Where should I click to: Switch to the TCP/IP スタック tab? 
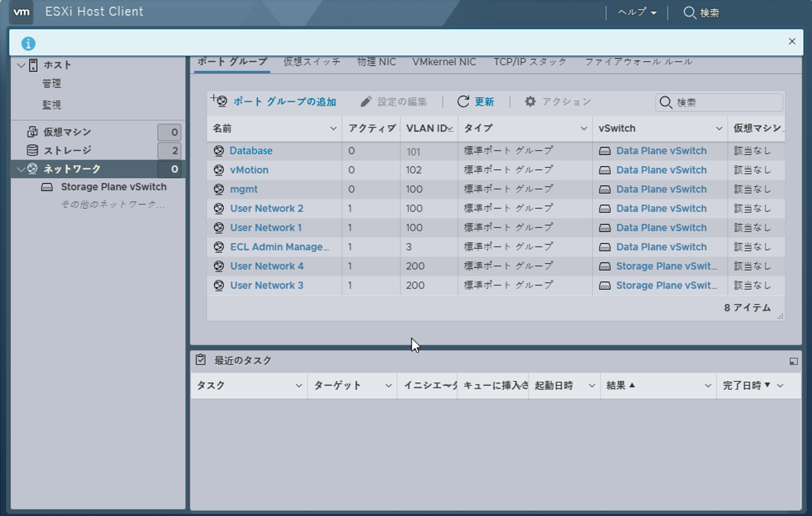pos(530,62)
